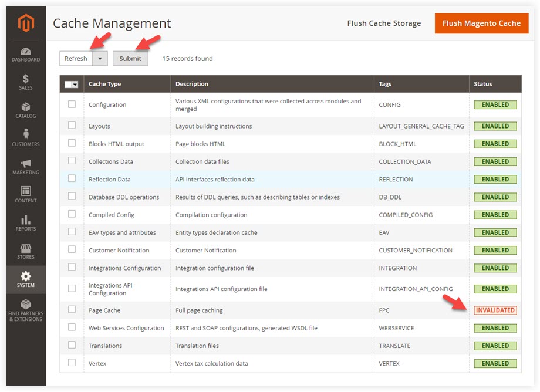Screen dimensions: 540x392
Task: Check the Layouts cache checkbox
Action: pyautogui.click(x=72, y=125)
